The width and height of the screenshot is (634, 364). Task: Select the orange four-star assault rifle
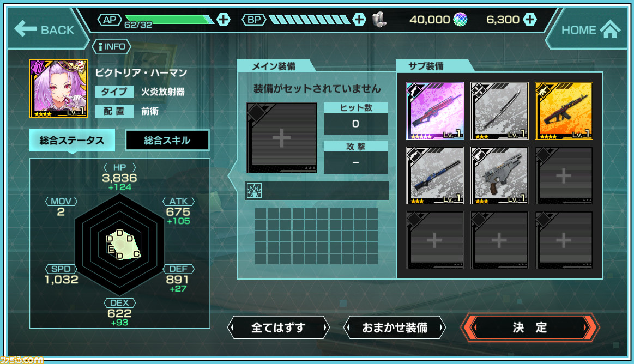tap(564, 111)
